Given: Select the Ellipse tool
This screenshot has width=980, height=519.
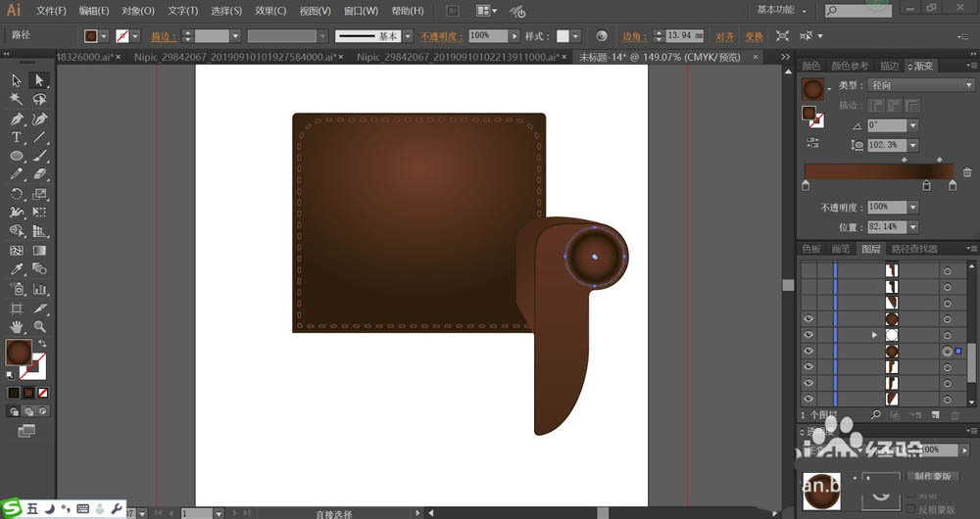Looking at the screenshot, I should coord(17,156).
